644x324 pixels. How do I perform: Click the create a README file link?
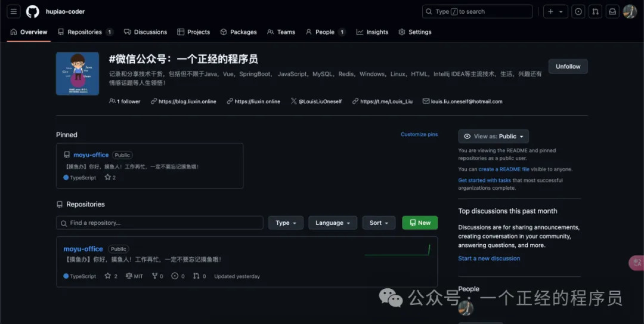(504, 169)
